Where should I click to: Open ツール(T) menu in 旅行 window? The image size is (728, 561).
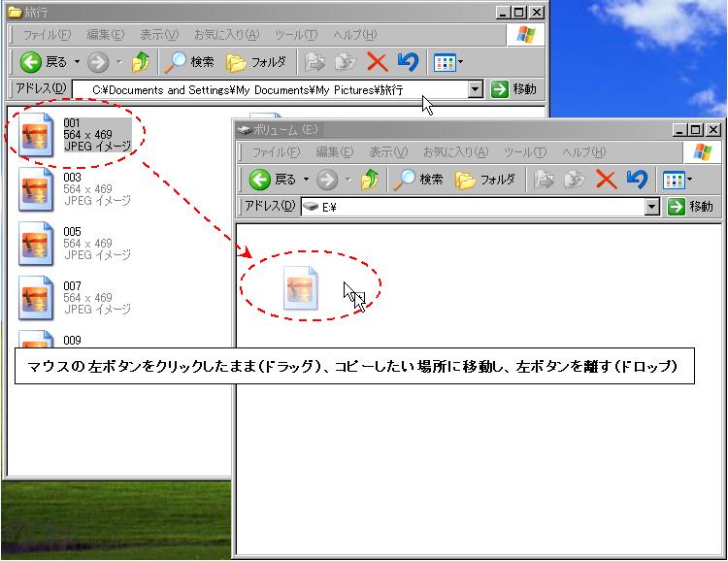(296, 35)
